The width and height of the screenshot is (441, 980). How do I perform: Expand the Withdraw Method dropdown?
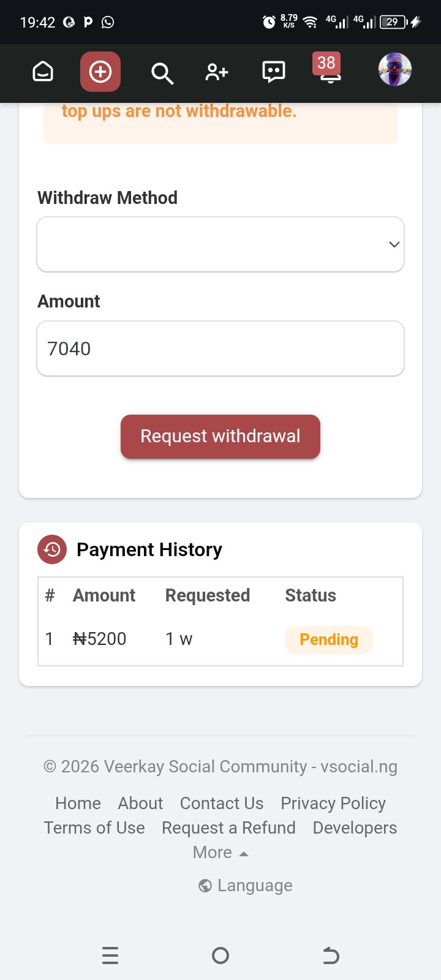tap(221, 244)
